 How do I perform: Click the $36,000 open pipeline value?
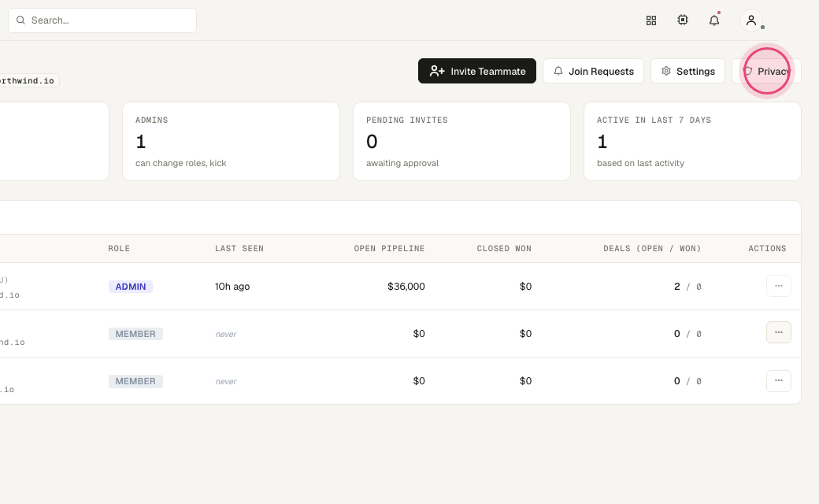click(406, 286)
